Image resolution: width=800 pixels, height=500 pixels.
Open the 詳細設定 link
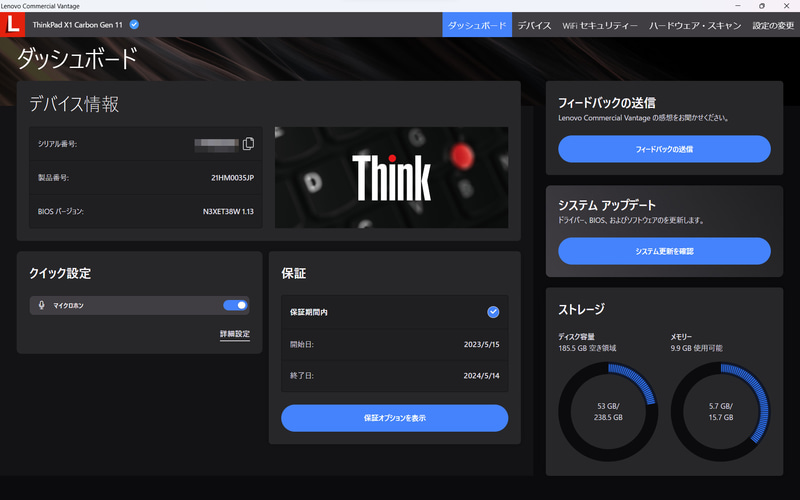click(235, 334)
